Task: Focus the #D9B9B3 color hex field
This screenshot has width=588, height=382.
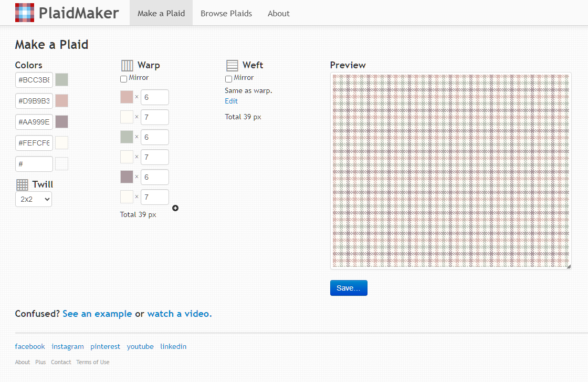Action: [x=34, y=101]
